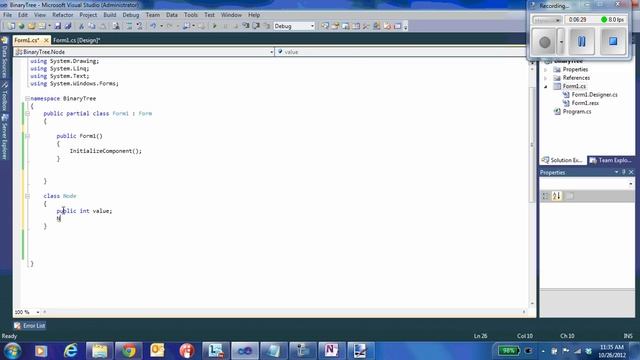This screenshot has height=360, width=640.
Task: Click the Windows Start orb
Action: point(12,351)
